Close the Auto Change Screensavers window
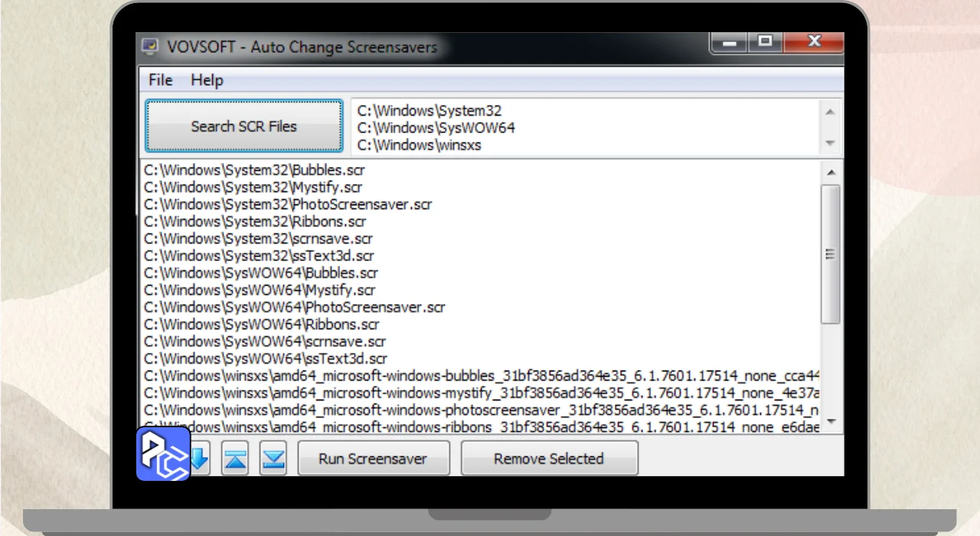The image size is (980, 536). (x=815, y=42)
